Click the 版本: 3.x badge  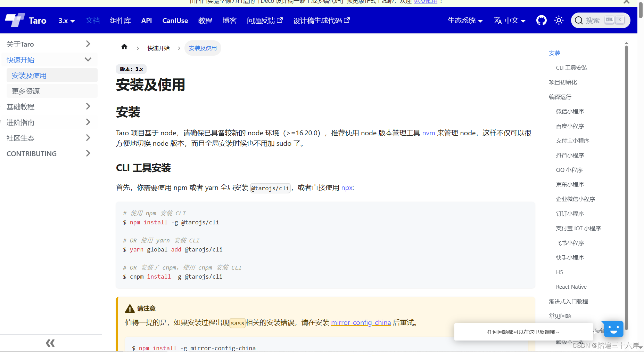(131, 69)
